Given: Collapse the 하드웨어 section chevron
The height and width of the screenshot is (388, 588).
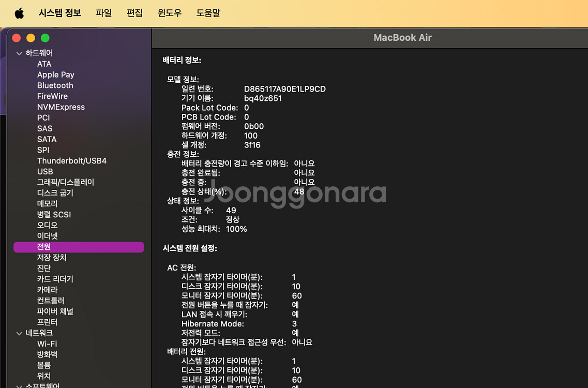Looking at the screenshot, I should point(19,53).
